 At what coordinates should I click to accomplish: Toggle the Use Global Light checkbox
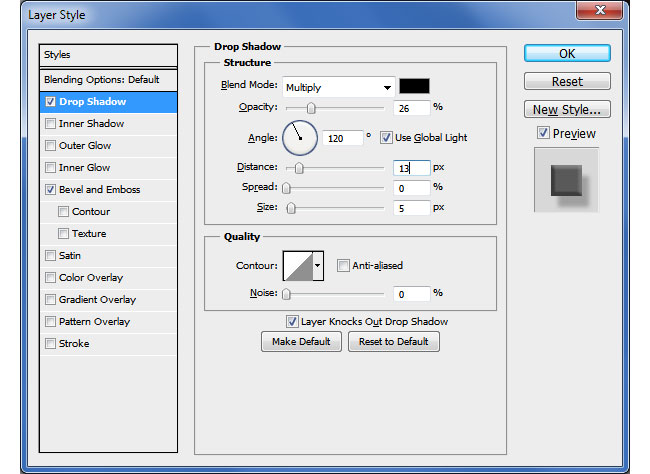tap(387, 138)
